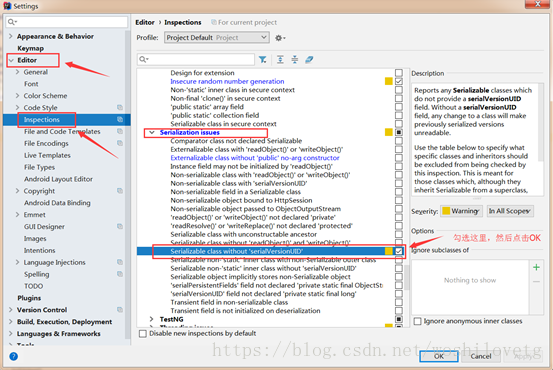Click the OK button

tap(439, 356)
